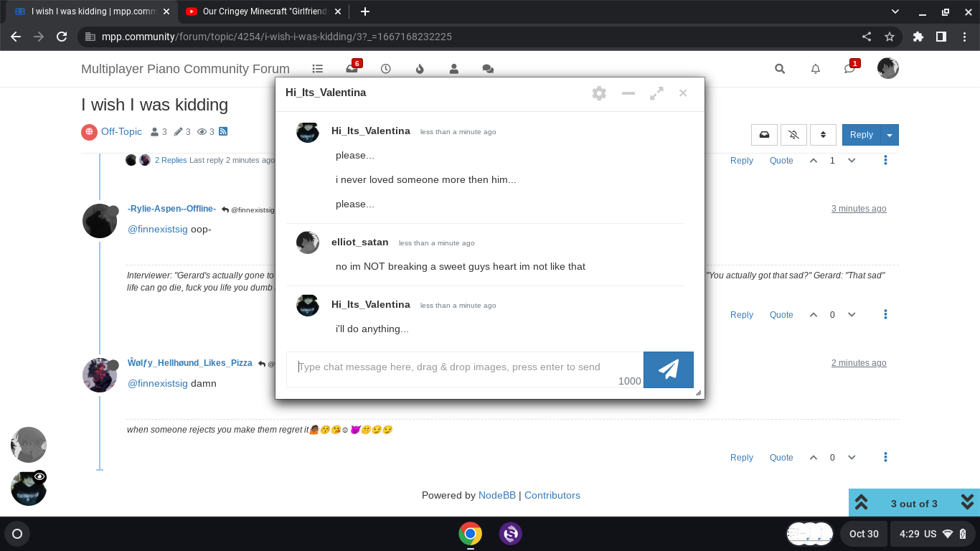This screenshot has height=551, width=980.
Task: Open the notifications bell icon
Action: tap(816, 69)
